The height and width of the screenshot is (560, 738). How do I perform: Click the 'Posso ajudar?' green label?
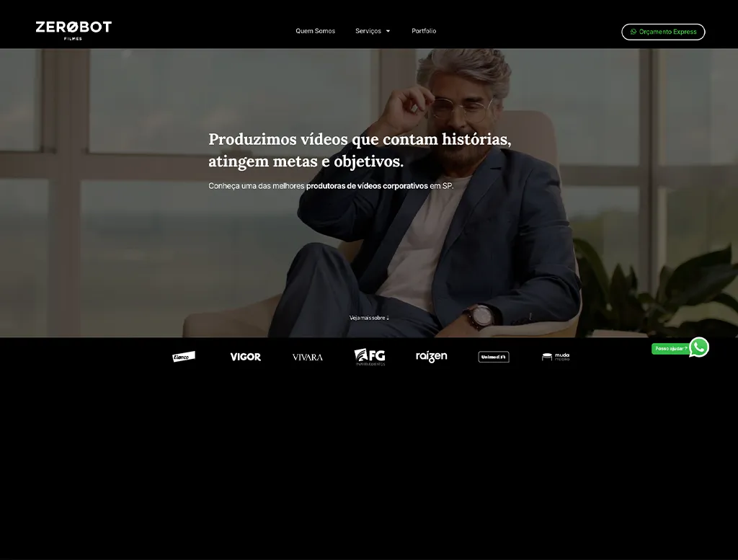(x=670, y=349)
